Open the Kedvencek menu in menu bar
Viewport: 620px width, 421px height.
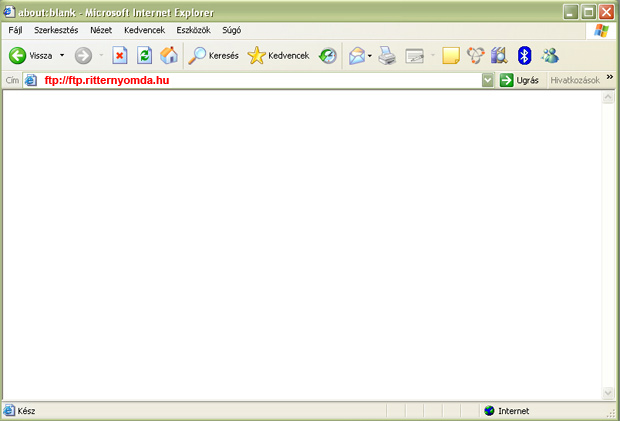tap(144, 30)
